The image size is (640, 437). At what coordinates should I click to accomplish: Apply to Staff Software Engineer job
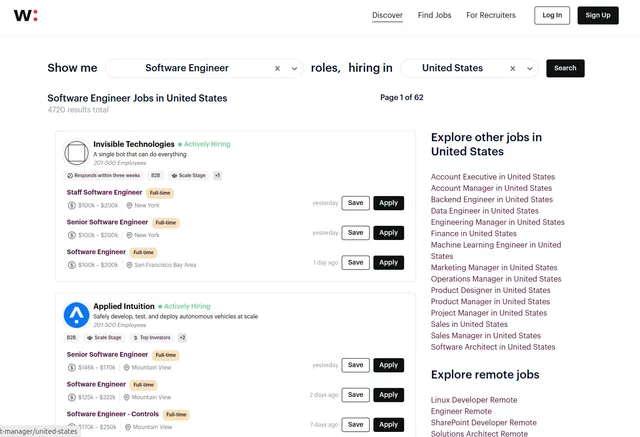pos(389,203)
